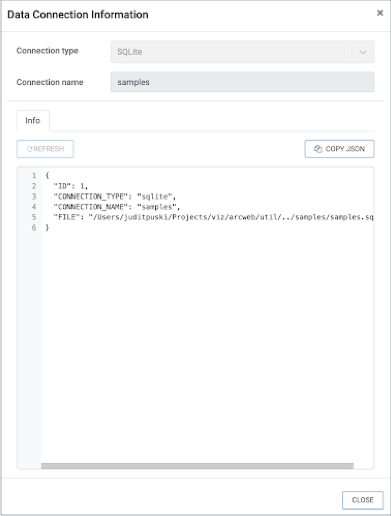Select line number 1 in gutter

click(x=34, y=175)
